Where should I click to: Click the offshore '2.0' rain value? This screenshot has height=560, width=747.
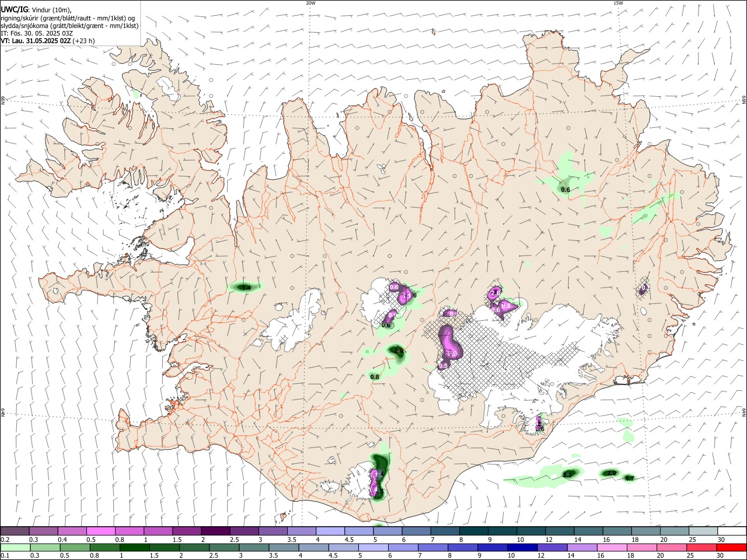coord(610,473)
